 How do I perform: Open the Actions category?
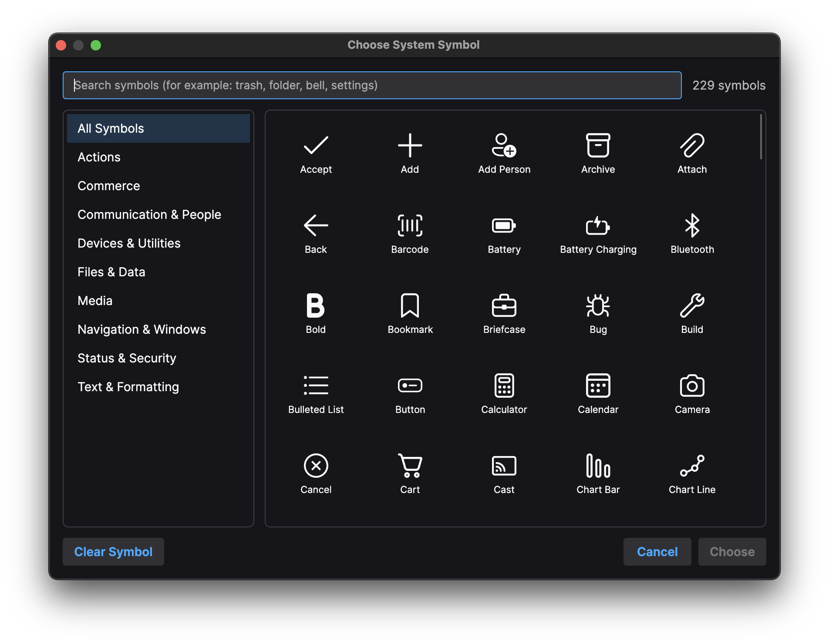pos(158,157)
